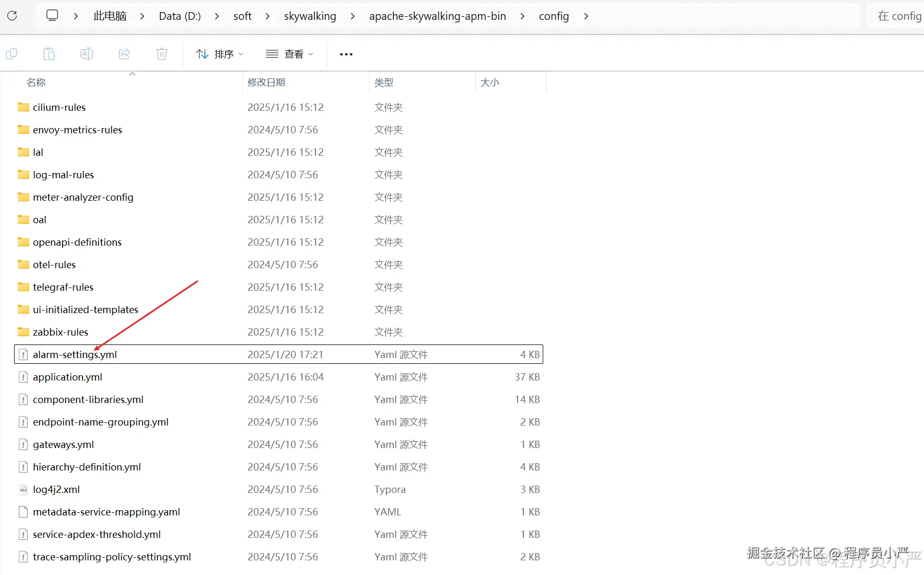This screenshot has height=575, width=924.
Task: Click the envoy-metrics-rules folder icon
Action: 24,130
